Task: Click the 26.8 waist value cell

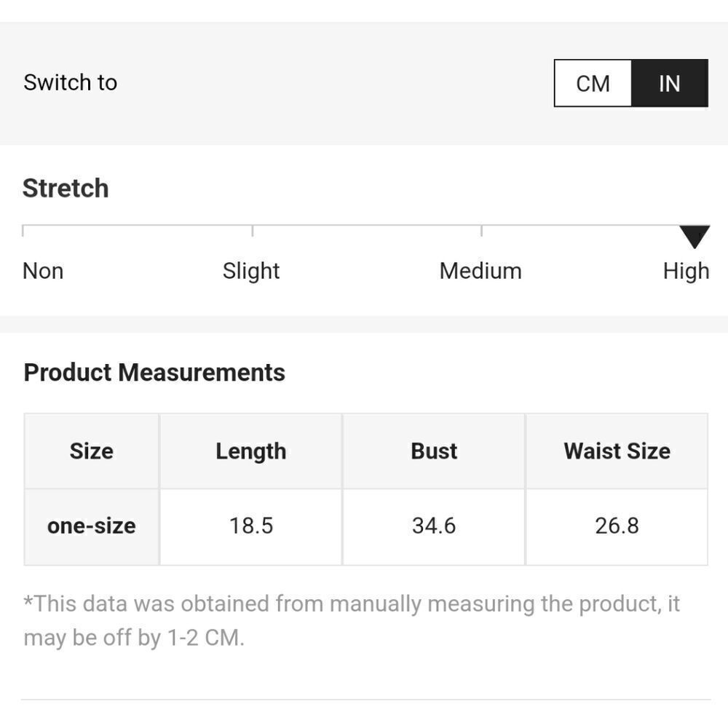Action: coord(617,526)
